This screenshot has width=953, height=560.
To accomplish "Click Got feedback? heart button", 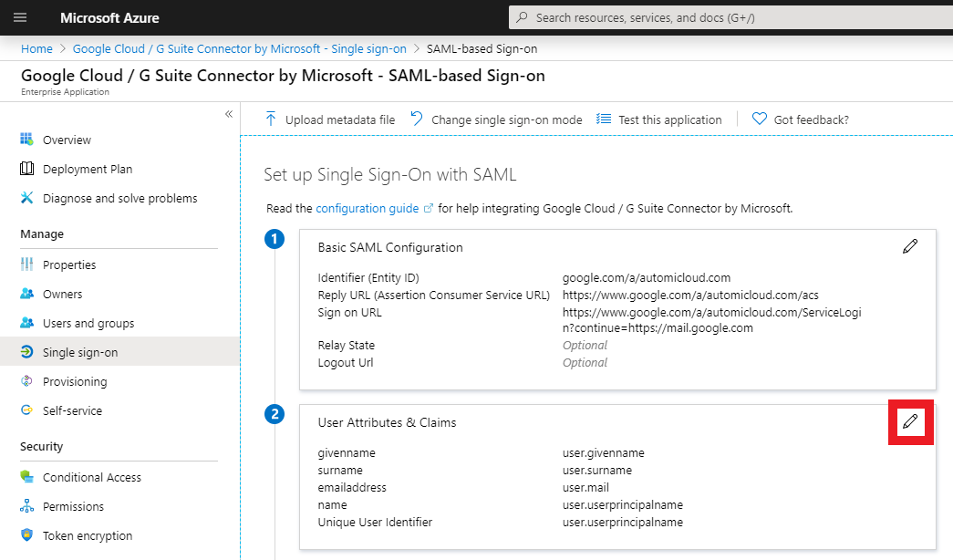I will pos(800,119).
